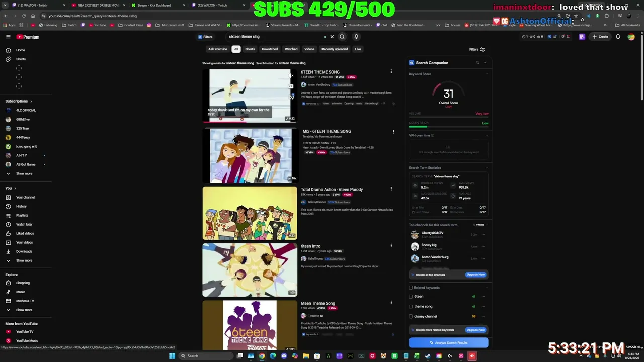The image size is (644, 362).
Task: Open Shorts in the sidebar
Action: click(x=21, y=59)
